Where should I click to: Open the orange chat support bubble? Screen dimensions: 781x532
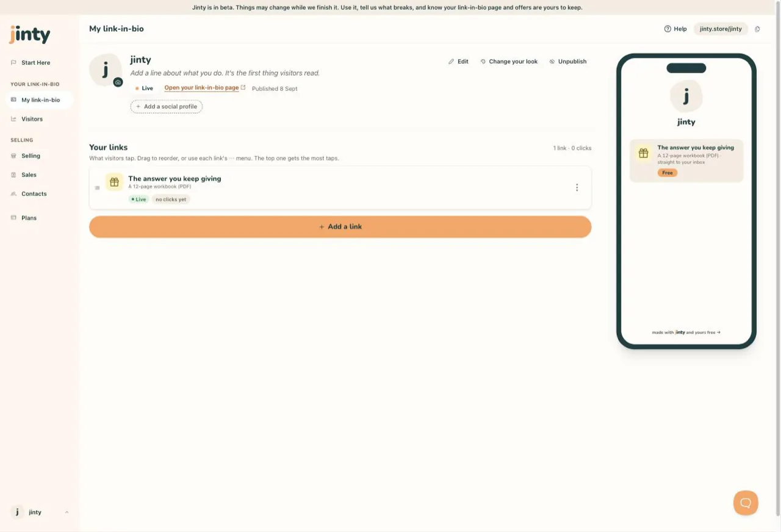746,503
